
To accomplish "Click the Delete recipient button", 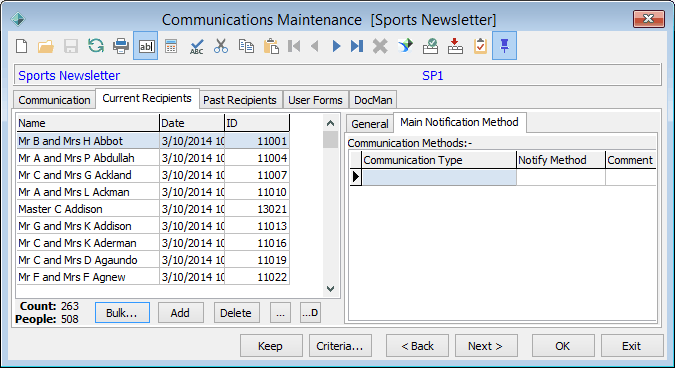I will [236, 313].
